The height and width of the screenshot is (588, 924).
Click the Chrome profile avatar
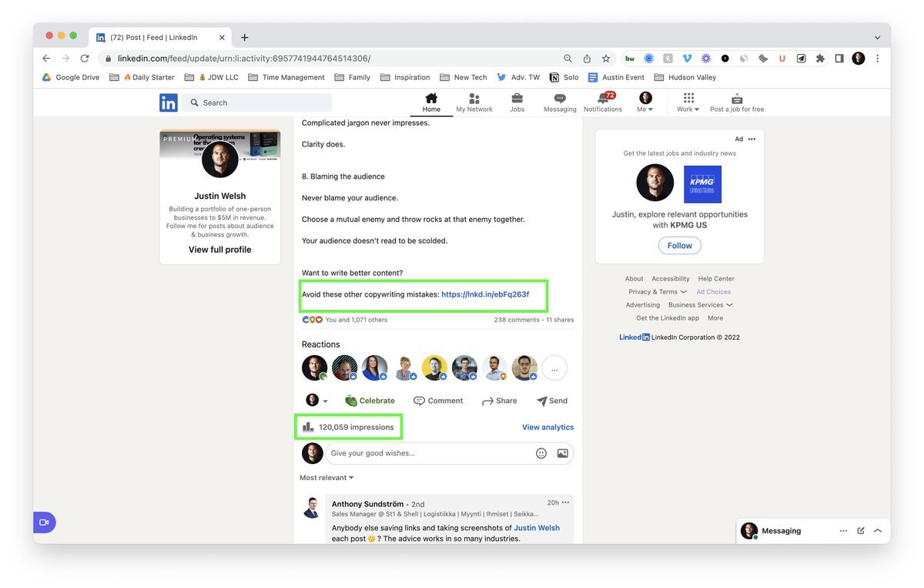(x=859, y=59)
